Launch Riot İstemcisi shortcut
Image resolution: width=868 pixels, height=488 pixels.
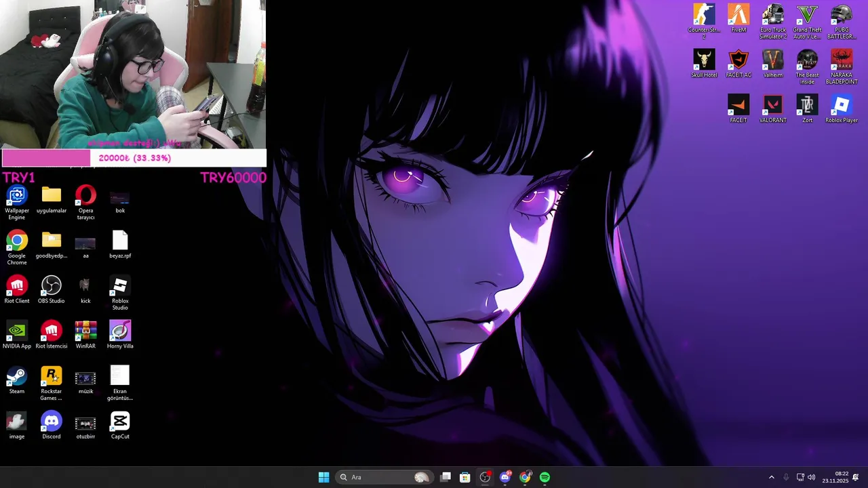point(52,335)
